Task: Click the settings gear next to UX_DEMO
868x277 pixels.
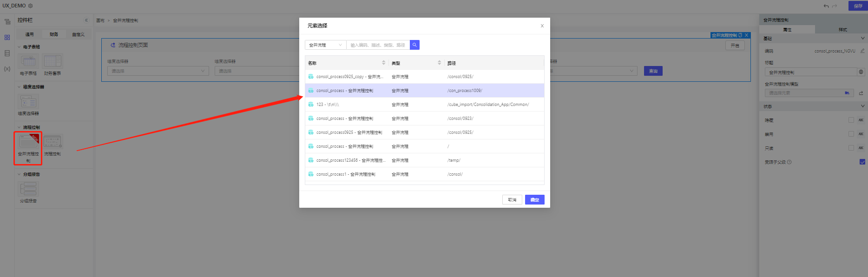Action: (x=31, y=6)
